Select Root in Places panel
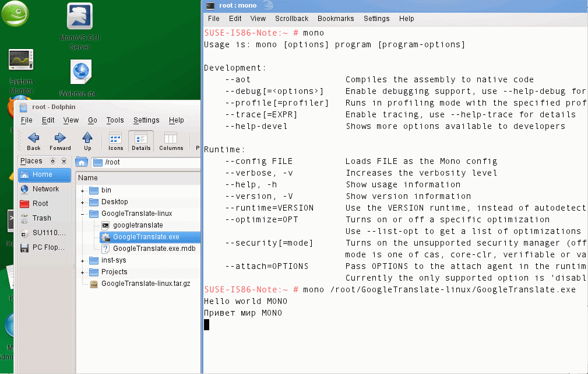 45,204
